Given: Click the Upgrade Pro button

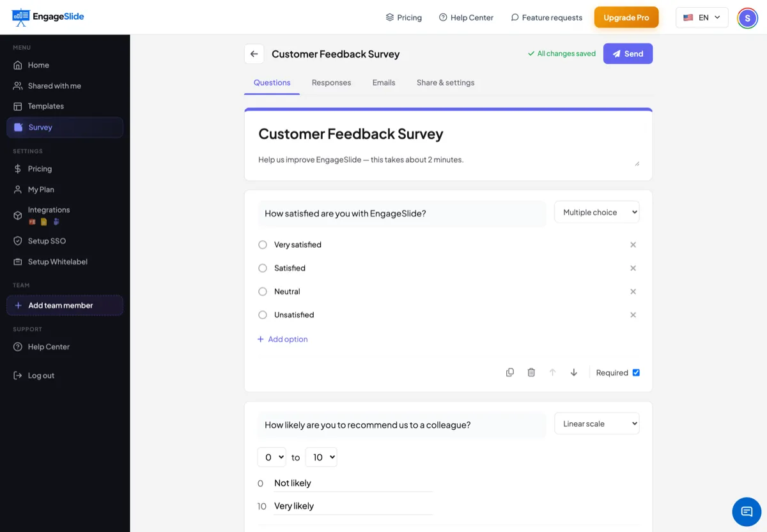Looking at the screenshot, I should pyautogui.click(x=626, y=17).
